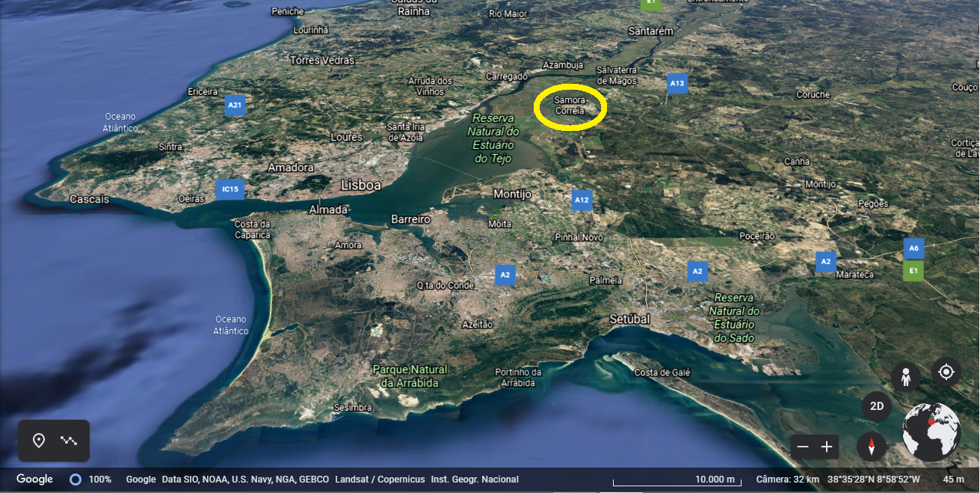Screen dimensions: 980x493
Task: Click the A2 marker near Palmela
Action: coord(697,271)
